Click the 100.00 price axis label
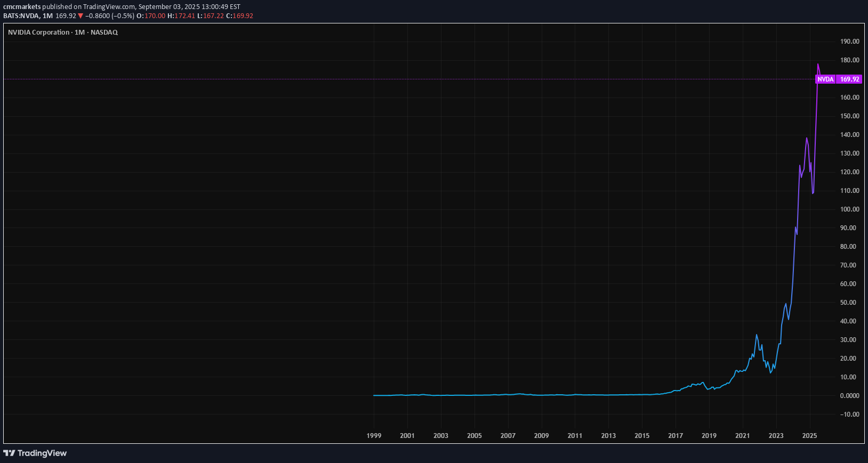Screen dimensions: 868x463 pyautogui.click(x=850, y=209)
